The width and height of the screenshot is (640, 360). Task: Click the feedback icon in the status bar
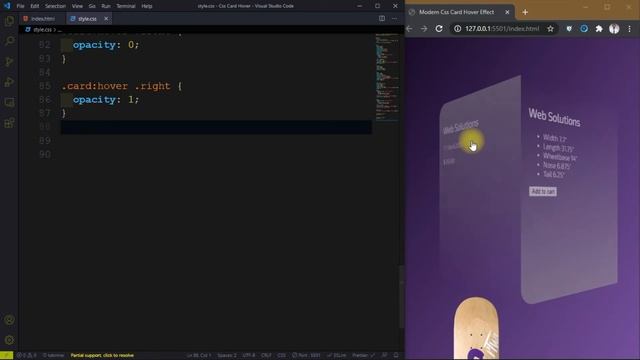pyautogui.click(x=384, y=356)
